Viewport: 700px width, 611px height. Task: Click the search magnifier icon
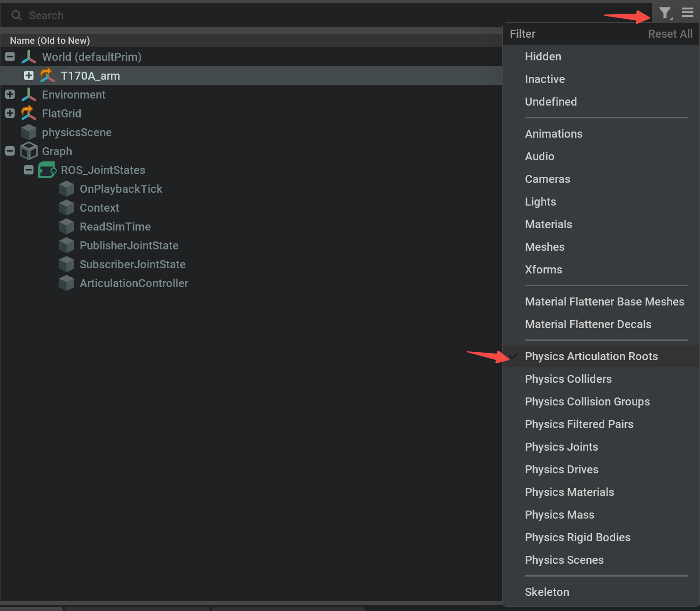click(x=17, y=16)
